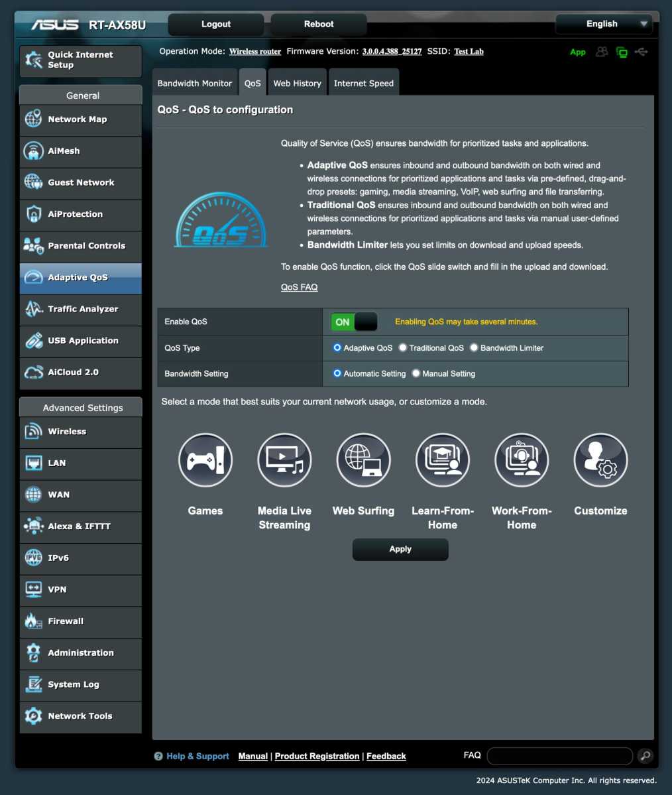Viewport: 672px width, 795px height.
Task: Select the Bandwidth Limiter radio button
Action: (x=473, y=347)
